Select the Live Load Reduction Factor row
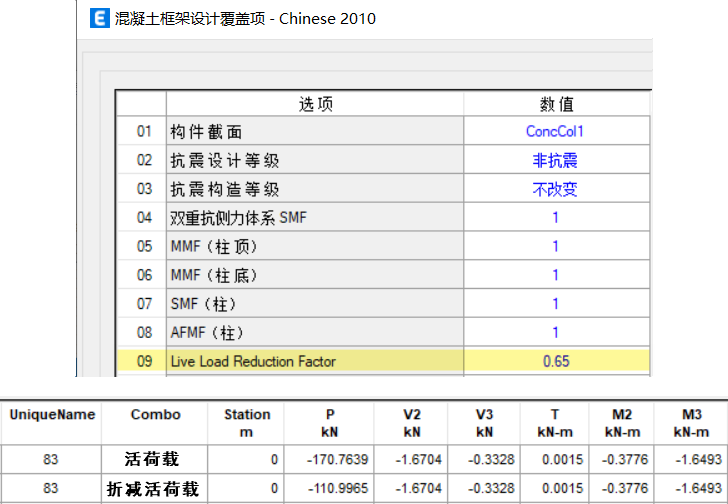The height and width of the screenshot is (504, 728). 314,361
